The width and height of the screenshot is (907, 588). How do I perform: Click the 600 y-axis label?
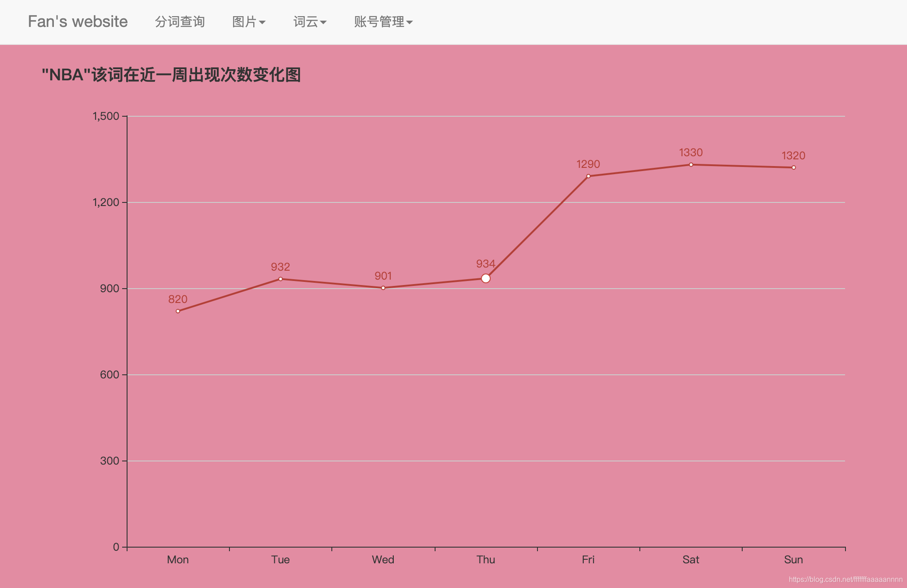110,375
